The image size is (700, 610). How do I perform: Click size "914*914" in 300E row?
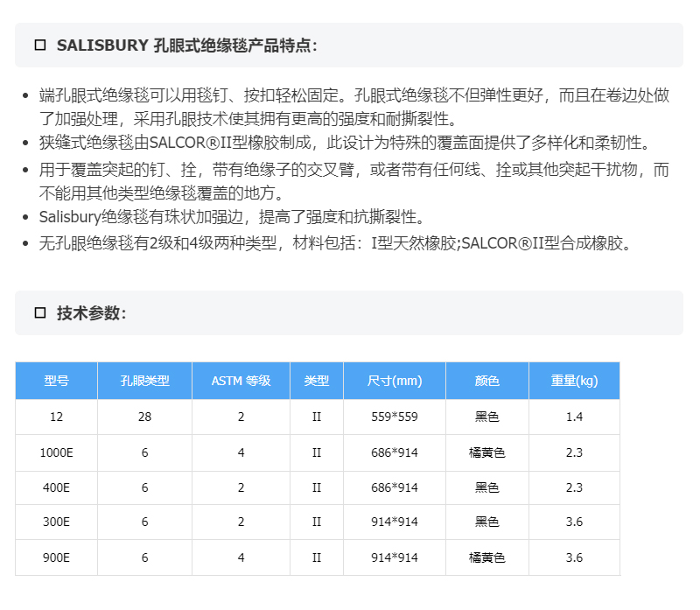(395, 522)
